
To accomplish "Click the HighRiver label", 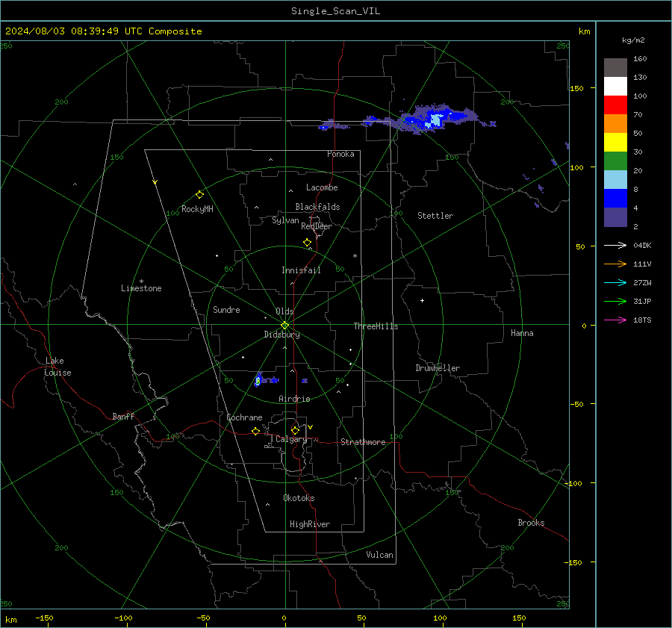I will (310, 524).
